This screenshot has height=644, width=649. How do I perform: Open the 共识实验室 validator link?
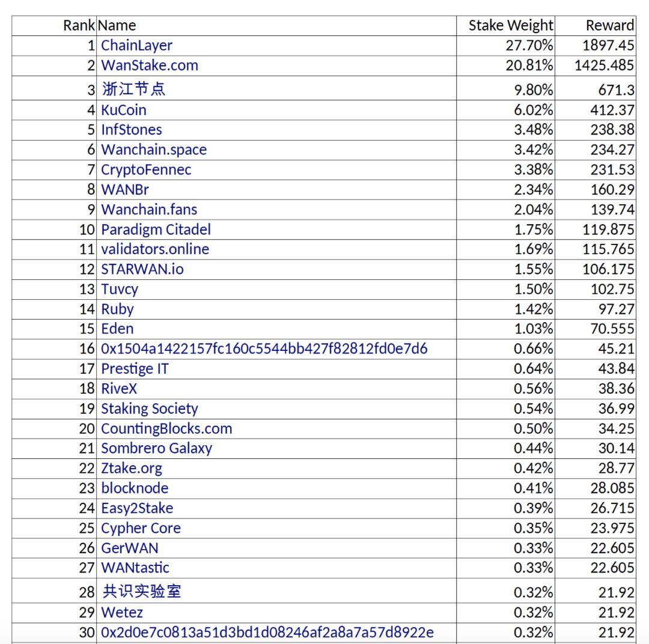click(142, 592)
